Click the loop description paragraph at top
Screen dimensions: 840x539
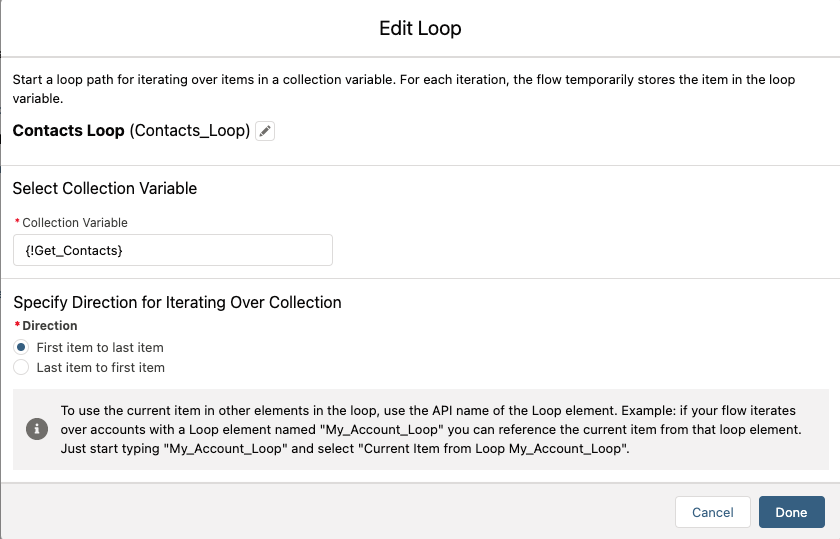point(400,89)
